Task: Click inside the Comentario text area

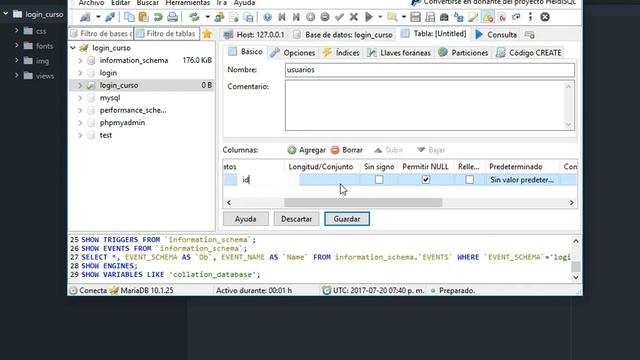Action: coord(424,105)
